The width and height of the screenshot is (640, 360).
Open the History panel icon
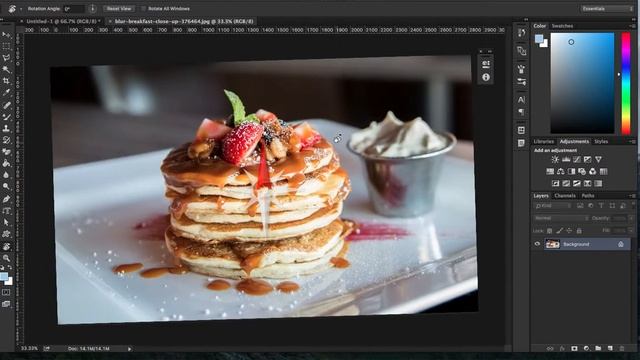pos(521,33)
